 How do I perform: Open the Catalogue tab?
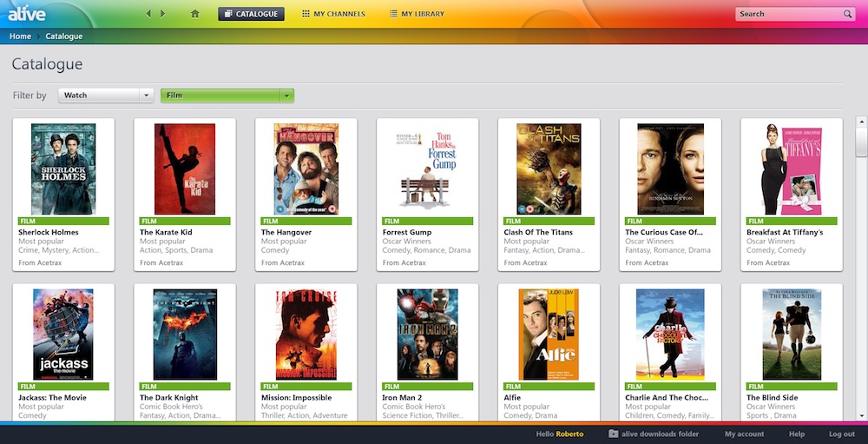[x=251, y=14]
